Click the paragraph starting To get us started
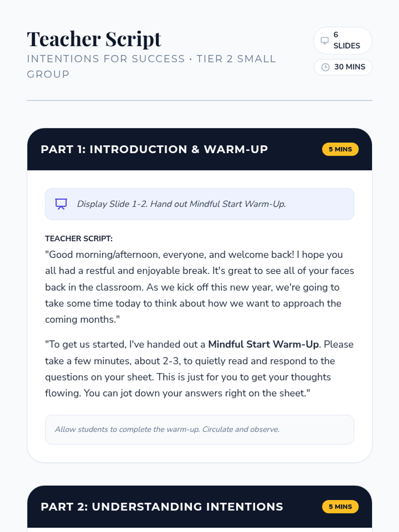Viewport: 399px width, 532px height. 199,369
